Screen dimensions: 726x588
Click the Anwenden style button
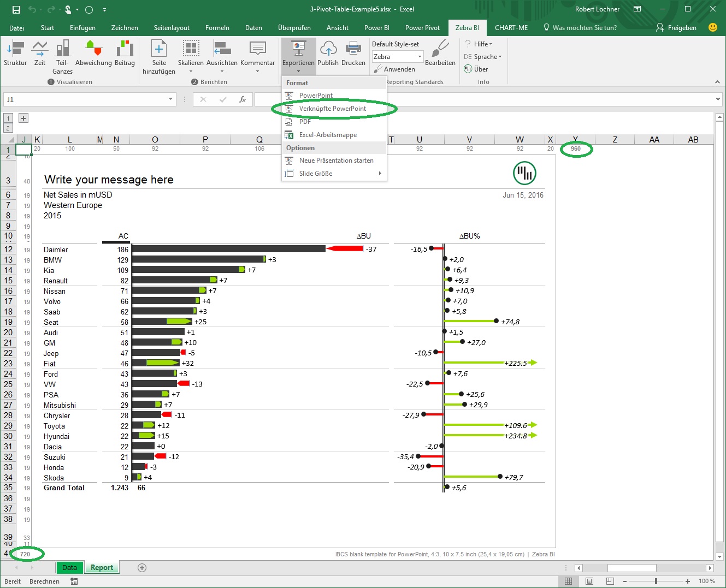point(395,69)
